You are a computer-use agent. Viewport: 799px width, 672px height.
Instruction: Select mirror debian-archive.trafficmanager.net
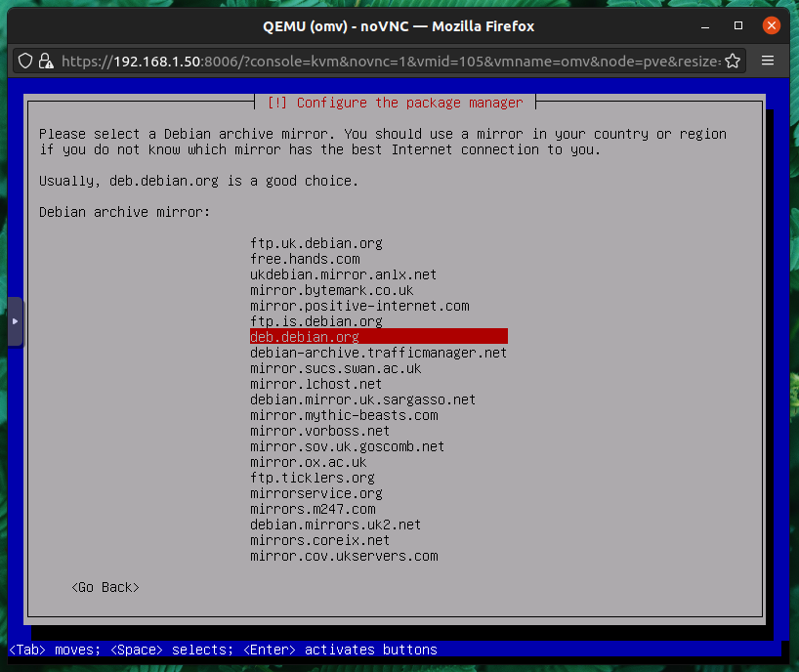pos(379,353)
